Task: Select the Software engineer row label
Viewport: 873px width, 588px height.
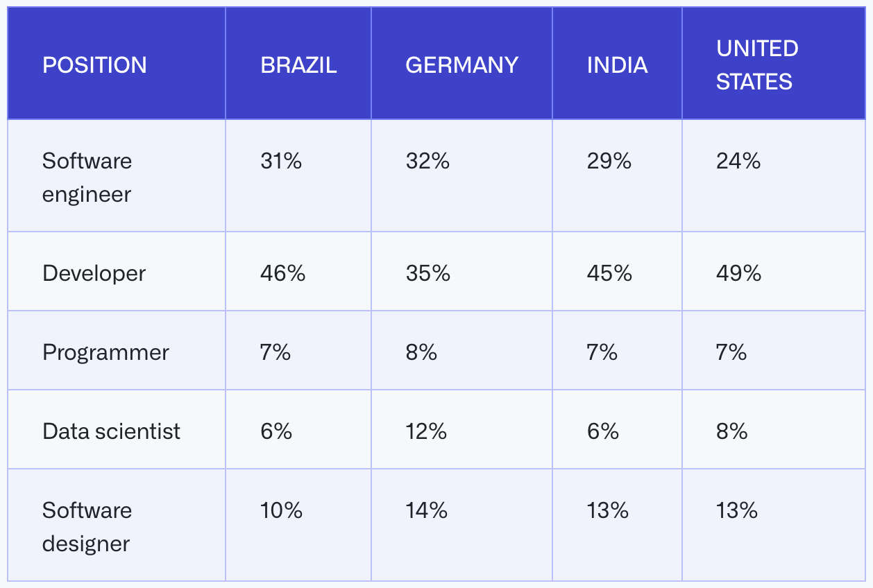Action: [x=87, y=178]
